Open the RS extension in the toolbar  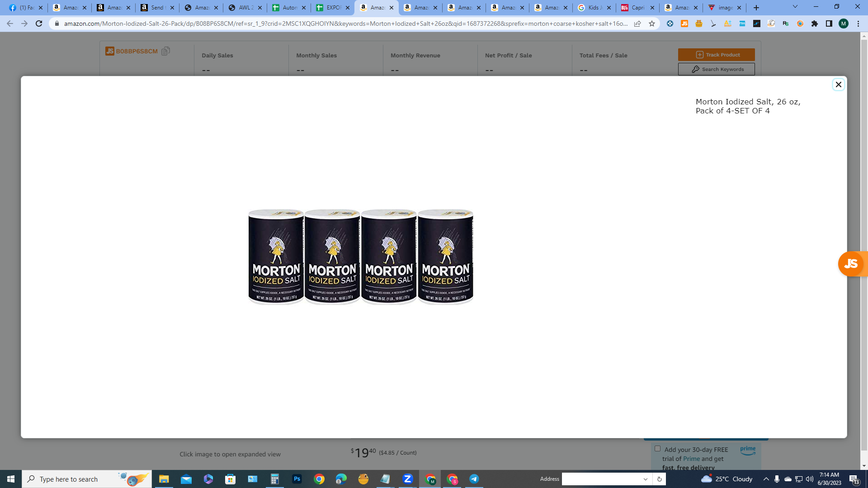click(785, 23)
